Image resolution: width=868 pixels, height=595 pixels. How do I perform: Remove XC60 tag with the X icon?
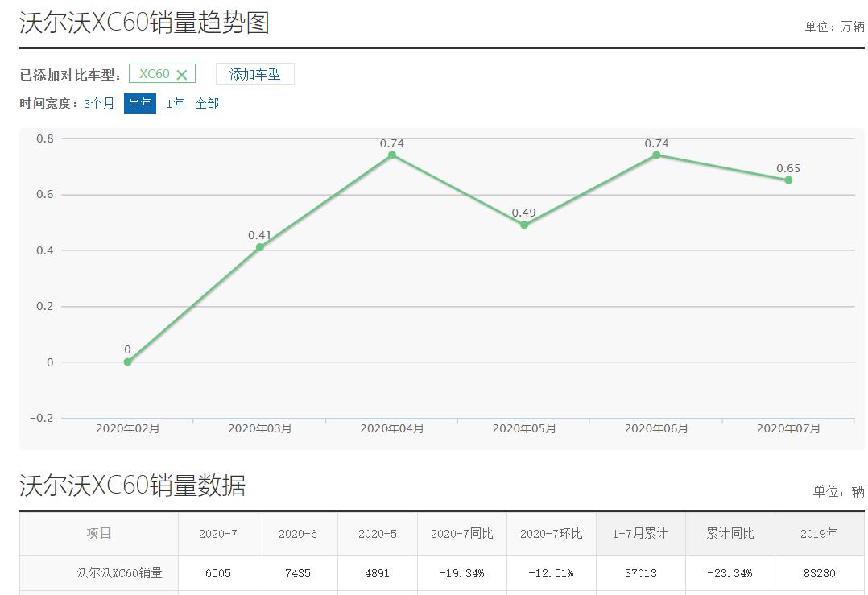click(x=182, y=75)
